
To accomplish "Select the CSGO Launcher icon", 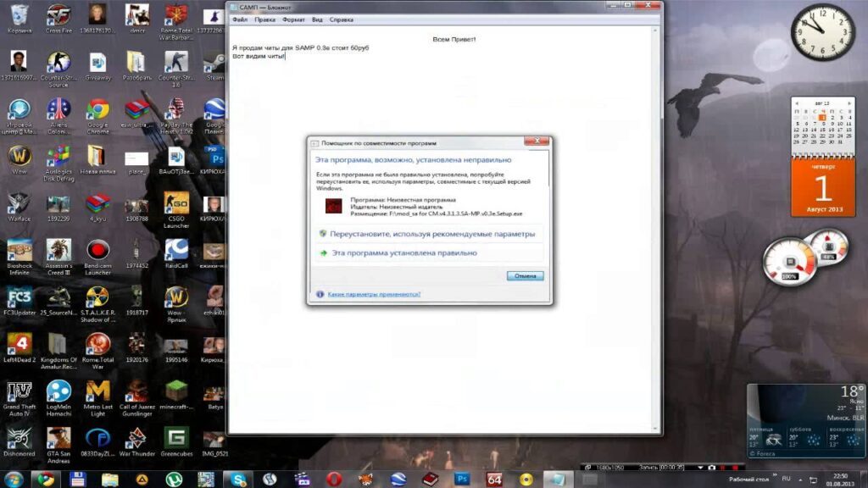I will 176,210.
